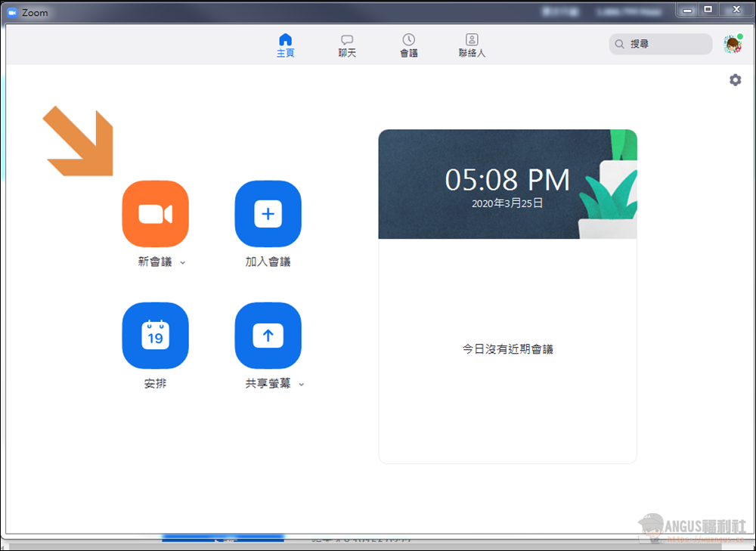Click the Share Screen arrow icon

click(x=268, y=336)
